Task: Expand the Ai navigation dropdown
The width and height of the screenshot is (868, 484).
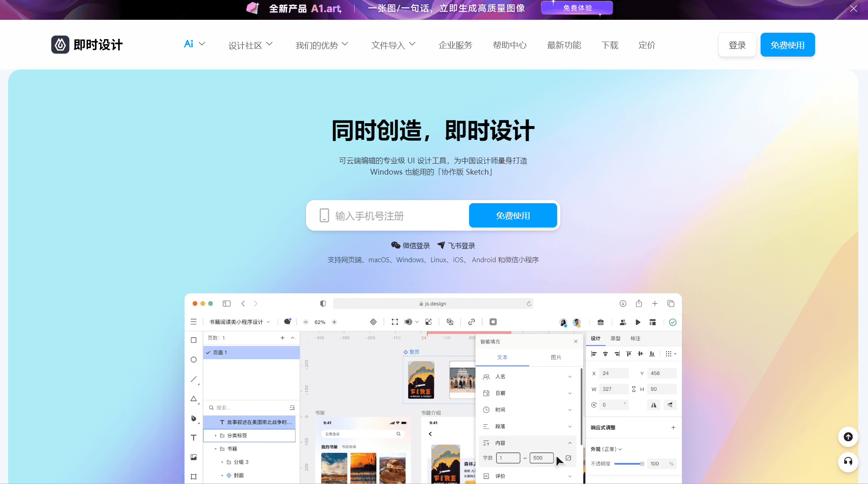Action: tap(194, 44)
